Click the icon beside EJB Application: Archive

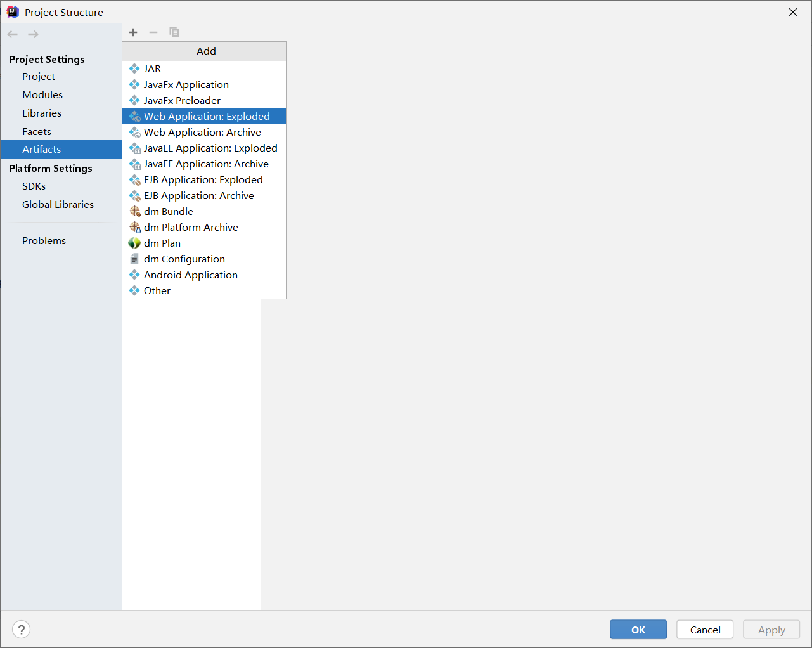tap(135, 196)
